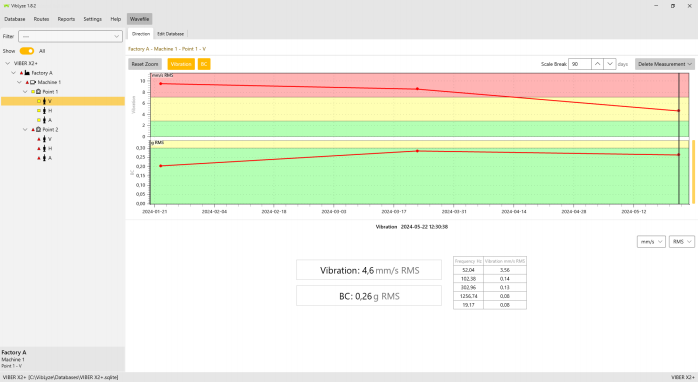Click yellow status square beside Point 1

(x=33, y=92)
